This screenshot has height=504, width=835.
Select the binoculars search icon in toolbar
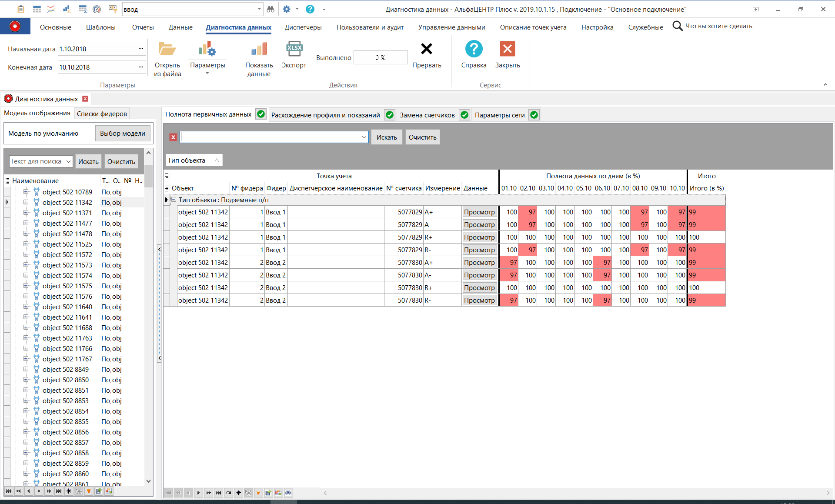click(x=271, y=9)
